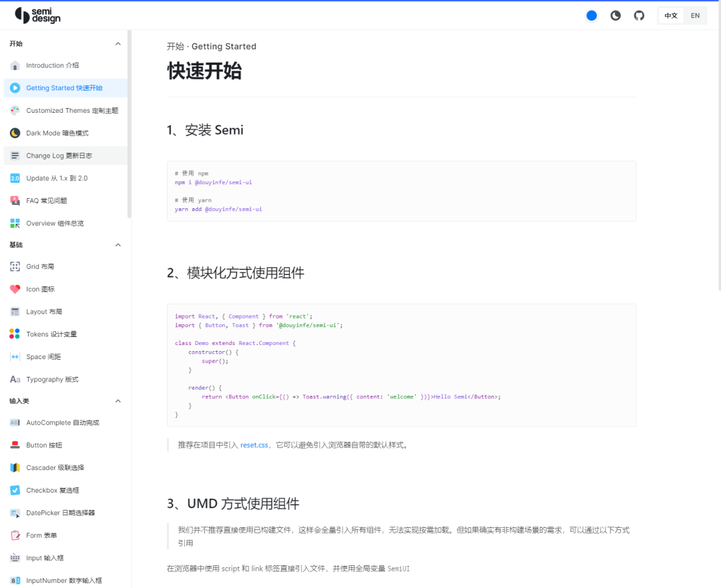This screenshot has width=721, height=588.
Task: Toggle dark mode with moon icon
Action: pos(616,15)
